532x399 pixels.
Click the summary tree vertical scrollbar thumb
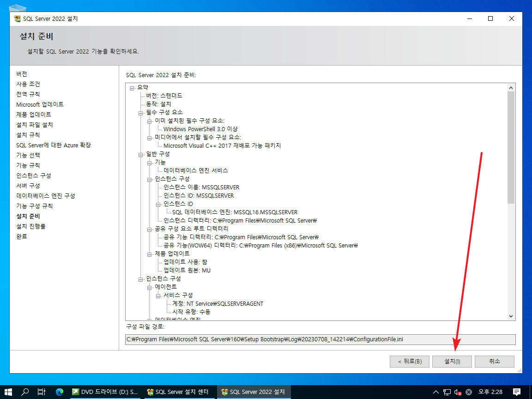pyautogui.click(x=511, y=148)
